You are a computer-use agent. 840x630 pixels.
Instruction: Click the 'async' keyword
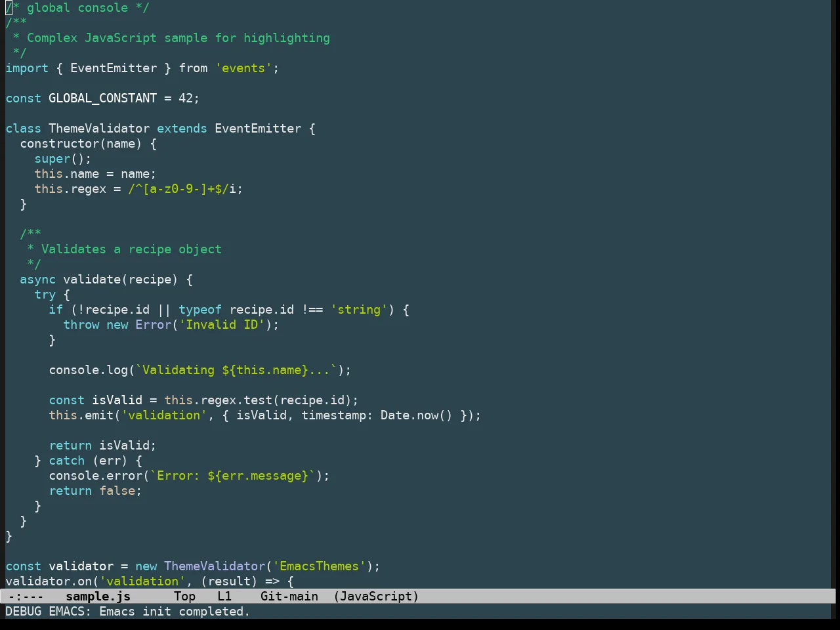[x=37, y=280]
